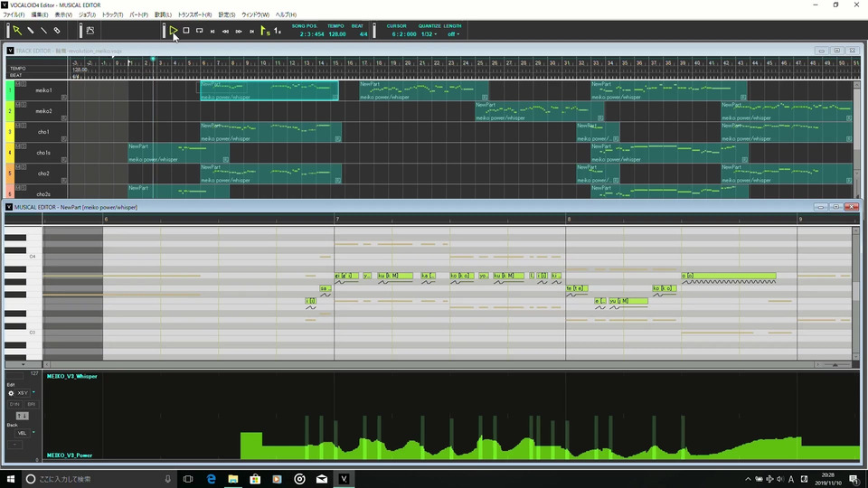
Task: Click the small icon at meiko1 header corner
Action: [x=64, y=98]
